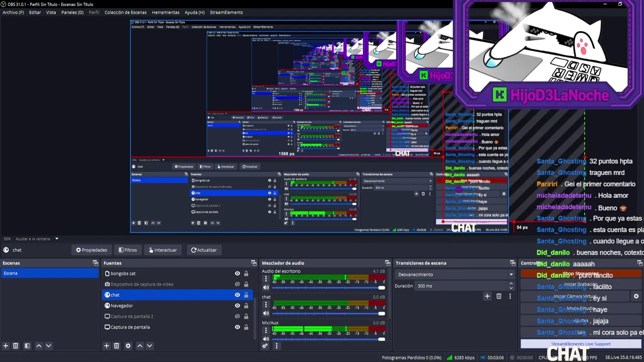This screenshot has height=362, width=644.
Task: Adjust the chat volume slider
Action: (329, 313)
